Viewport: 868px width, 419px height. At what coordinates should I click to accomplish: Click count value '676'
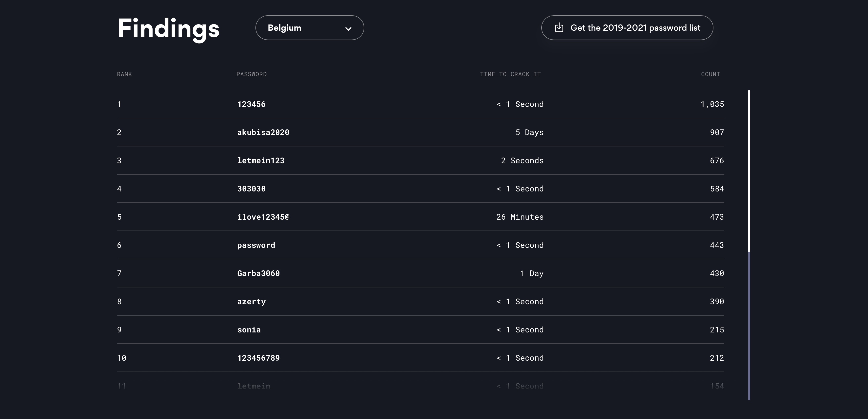(717, 161)
